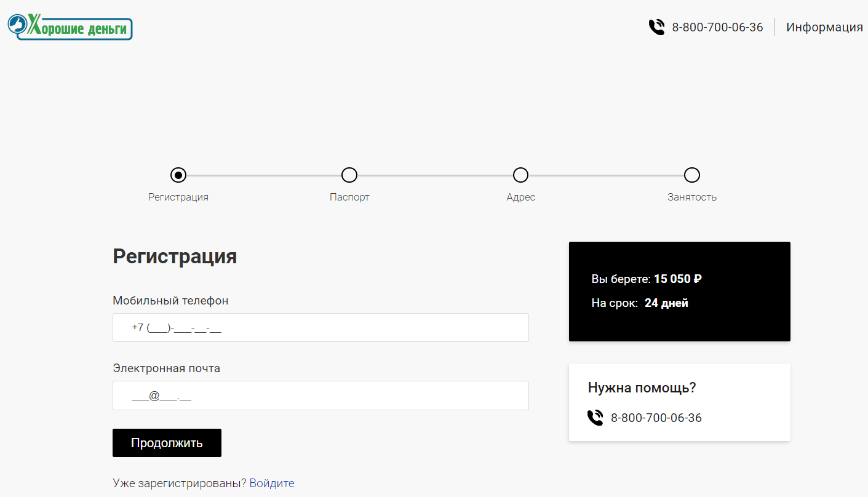Click the Мобильный телефон label

[170, 301]
